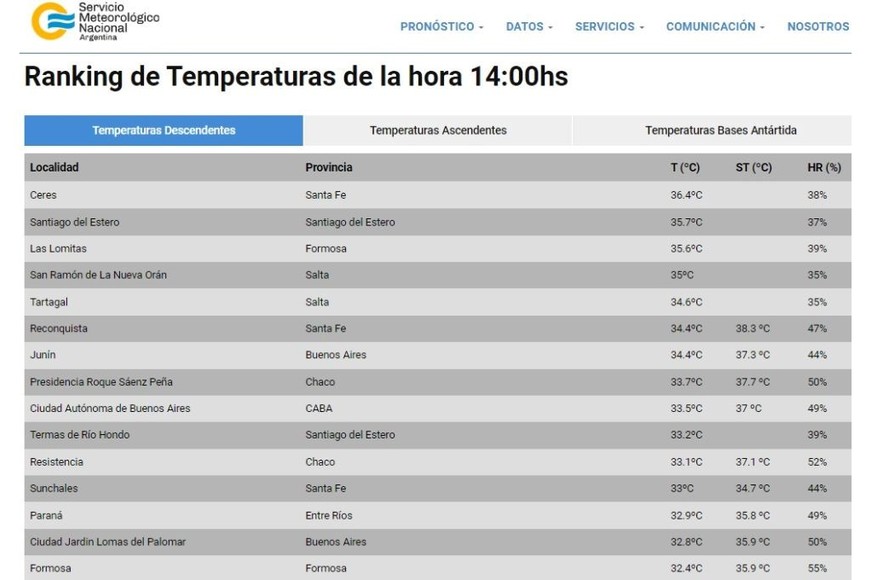Select the Temperaturas Descendentes tab
Viewport: 870px width, 580px height.
tap(164, 130)
